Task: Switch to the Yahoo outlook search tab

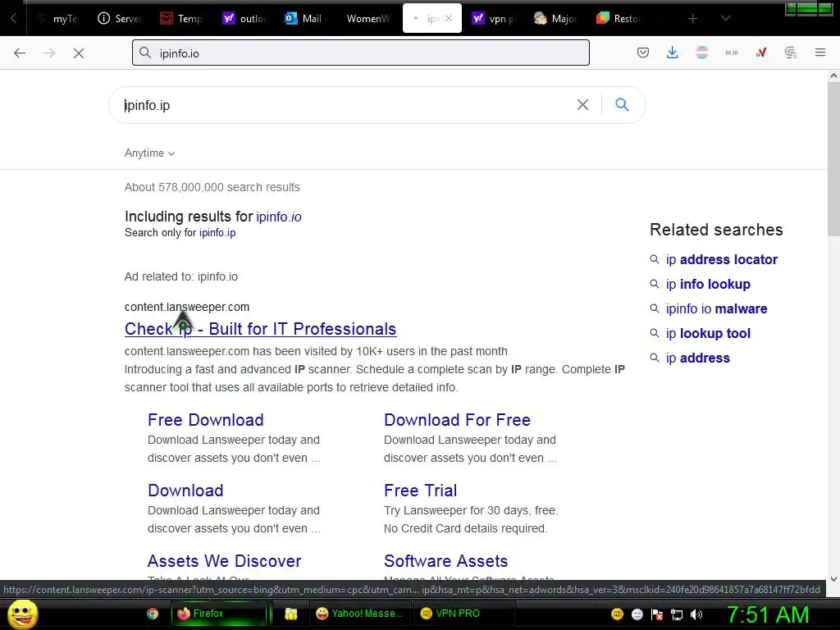Action: pos(244,18)
